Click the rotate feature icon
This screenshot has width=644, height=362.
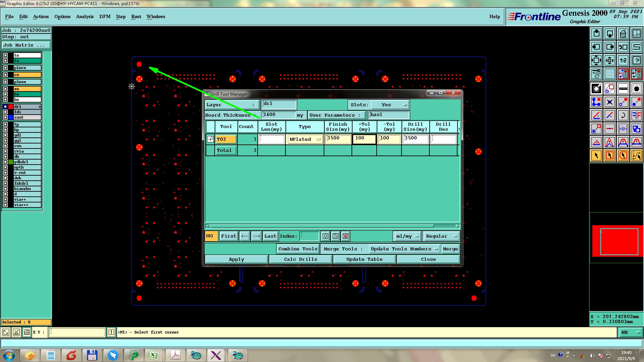coord(623,115)
